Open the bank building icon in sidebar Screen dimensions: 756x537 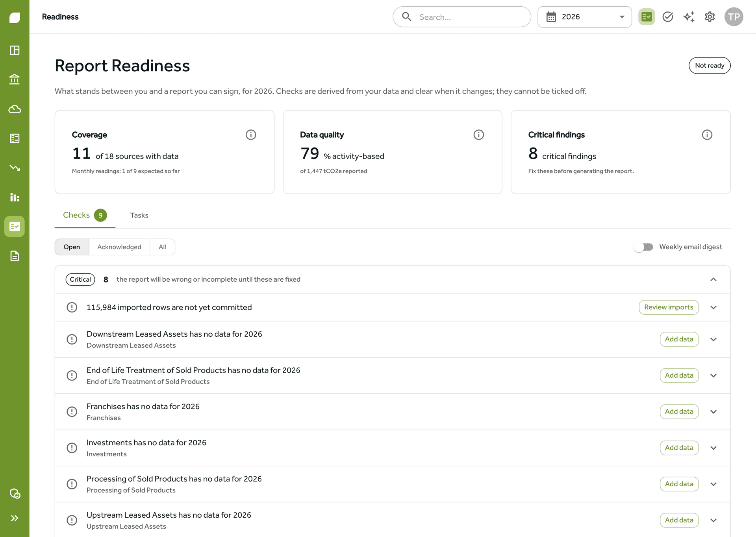click(15, 79)
